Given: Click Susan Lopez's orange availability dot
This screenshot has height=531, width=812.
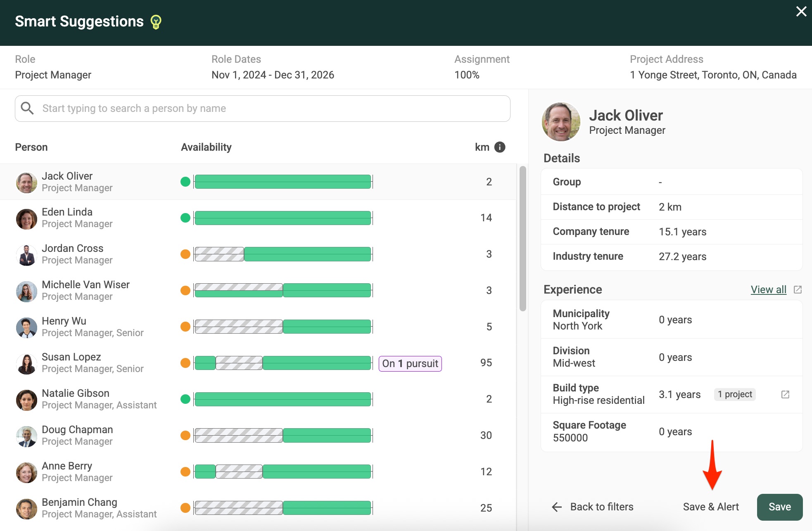Looking at the screenshot, I should coord(185,363).
